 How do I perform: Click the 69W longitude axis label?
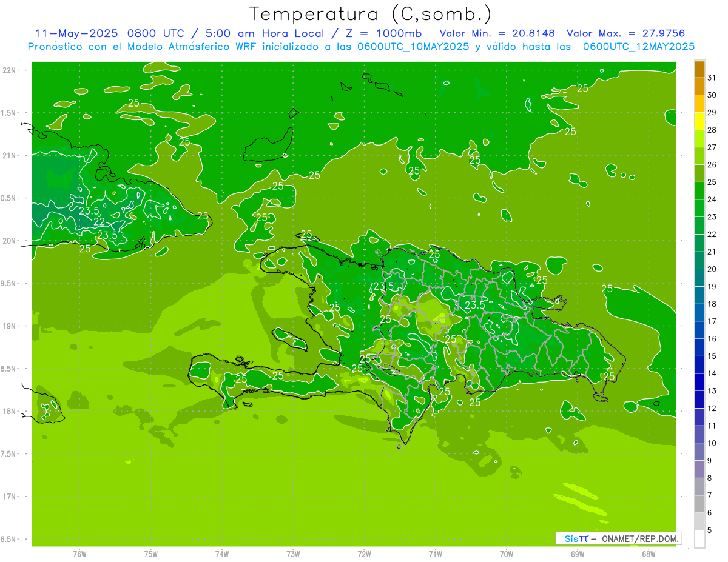coord(578,554)
